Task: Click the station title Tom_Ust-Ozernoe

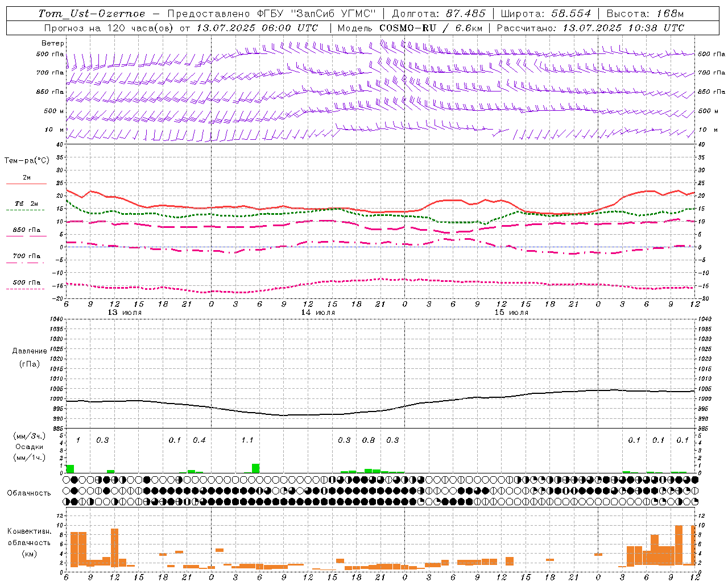Action: click(x=92, y=14)
